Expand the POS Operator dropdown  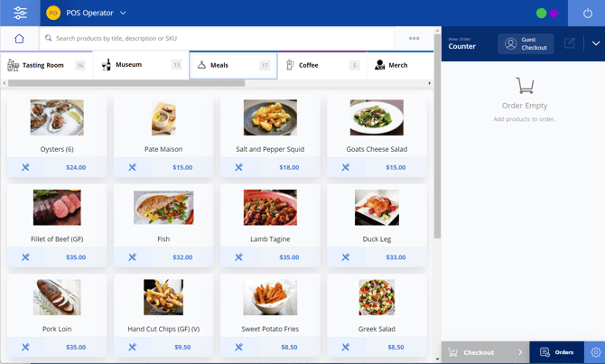124,14
